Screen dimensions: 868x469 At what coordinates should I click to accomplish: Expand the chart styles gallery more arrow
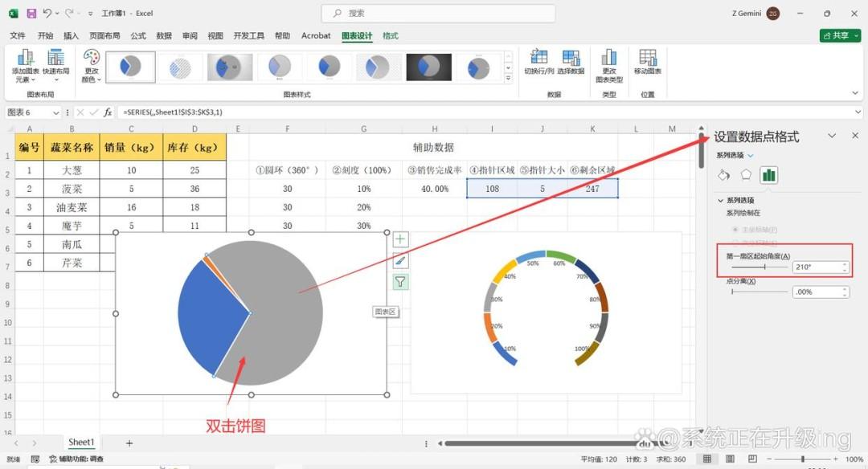click(x=508, y=78)
